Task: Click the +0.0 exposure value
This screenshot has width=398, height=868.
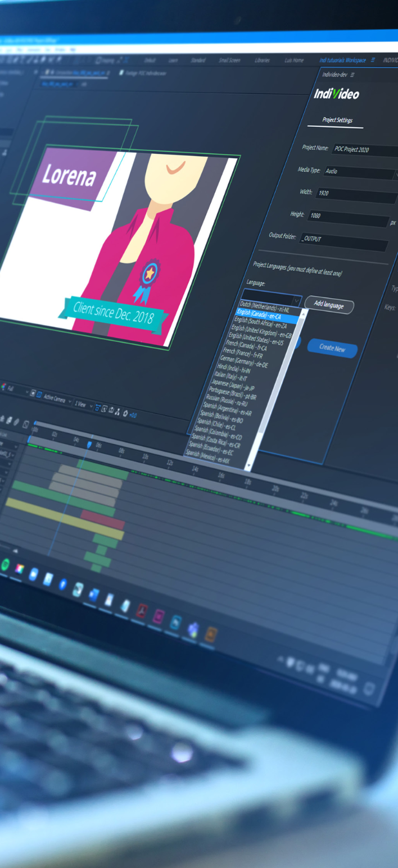Action: click(x=133, y=415)
